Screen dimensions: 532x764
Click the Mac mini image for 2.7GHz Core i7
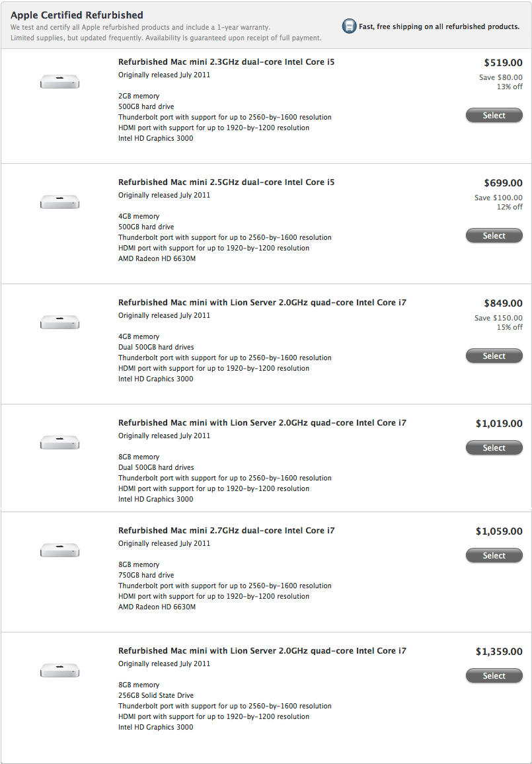point(59,550)
